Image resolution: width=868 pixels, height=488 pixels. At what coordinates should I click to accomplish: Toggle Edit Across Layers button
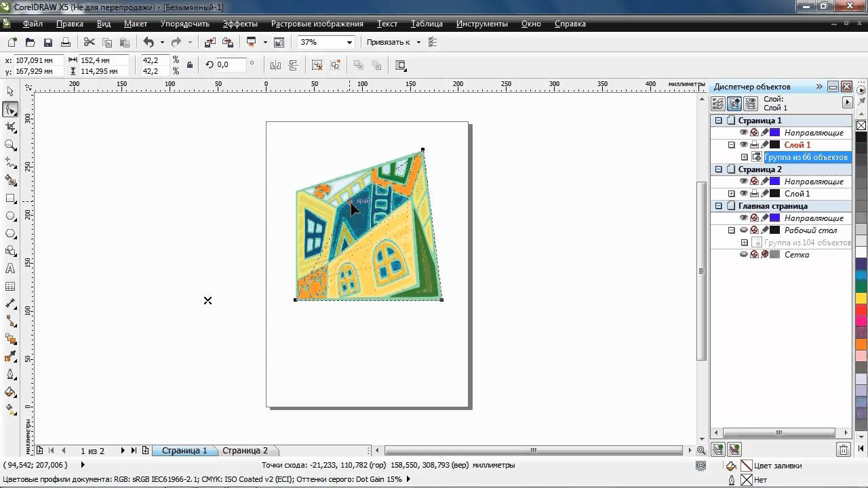(734, 104)
